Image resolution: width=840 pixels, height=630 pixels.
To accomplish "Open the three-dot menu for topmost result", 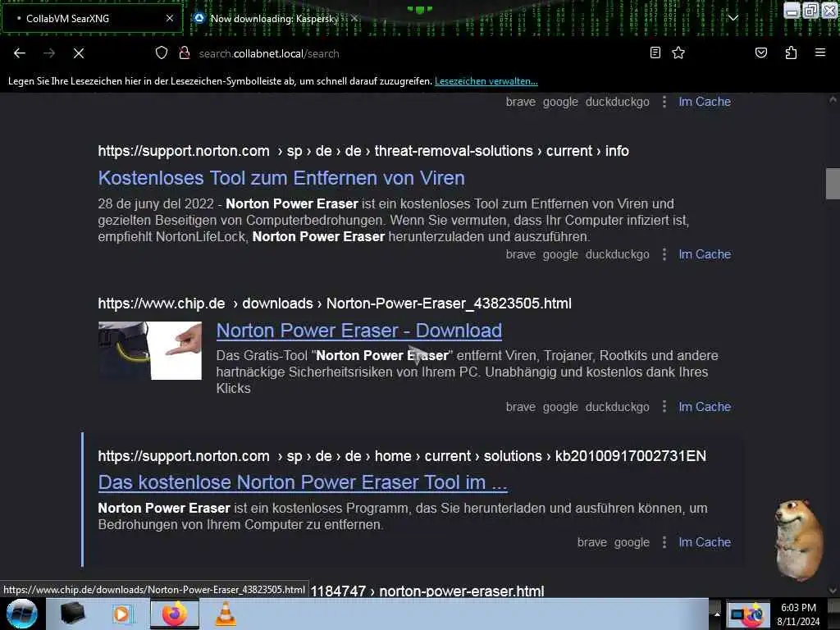I will 664,102.
